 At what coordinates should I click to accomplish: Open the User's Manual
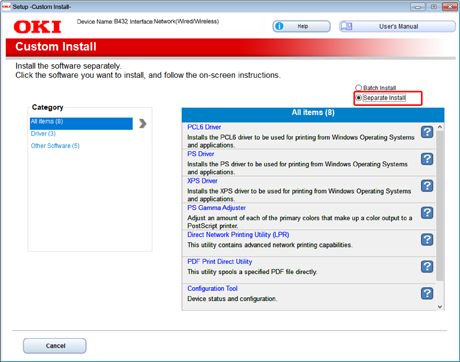(397, 26)
